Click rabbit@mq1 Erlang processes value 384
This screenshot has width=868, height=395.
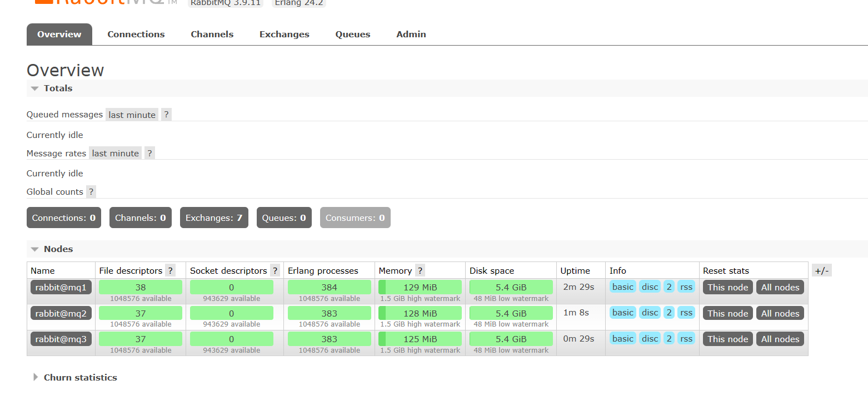[x=329, y=287]
